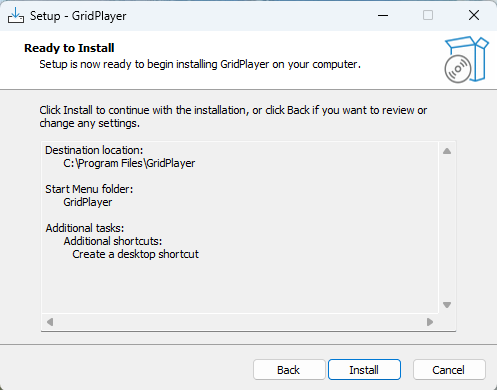
Task: Click the 'Start Menu folder:' line
Action: [89, 189]
